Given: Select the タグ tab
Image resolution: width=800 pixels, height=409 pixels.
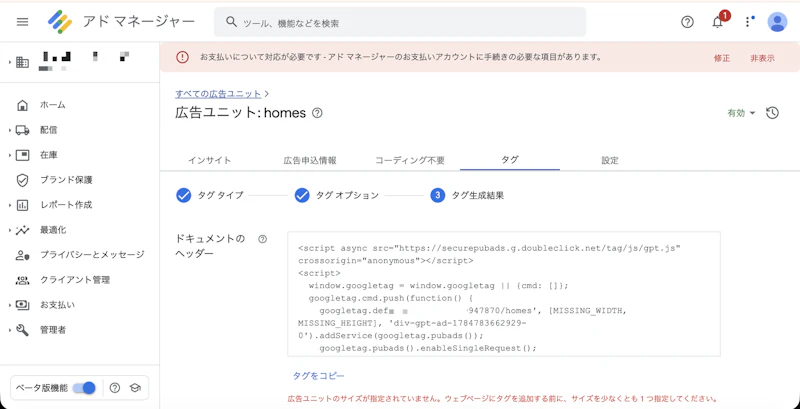Looking at the screenshot, I should point(510,160).
